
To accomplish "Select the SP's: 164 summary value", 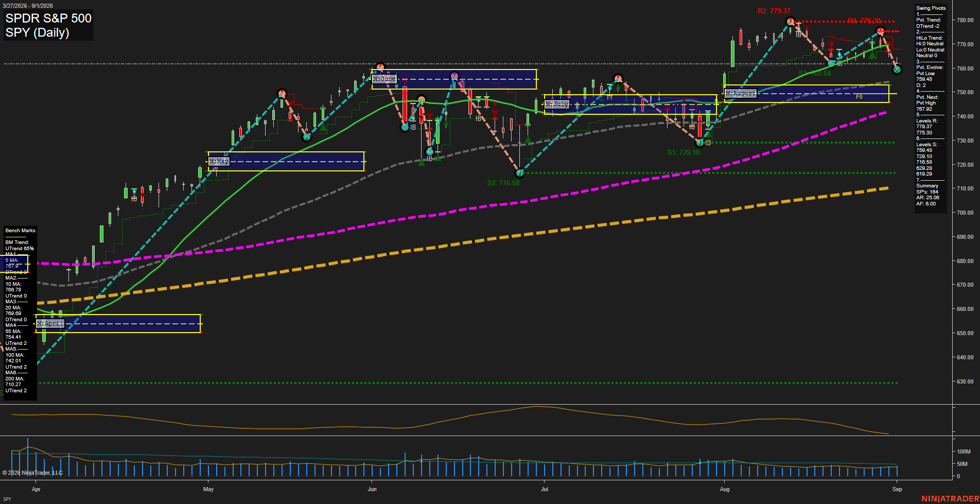I will (x=927, y=192).
